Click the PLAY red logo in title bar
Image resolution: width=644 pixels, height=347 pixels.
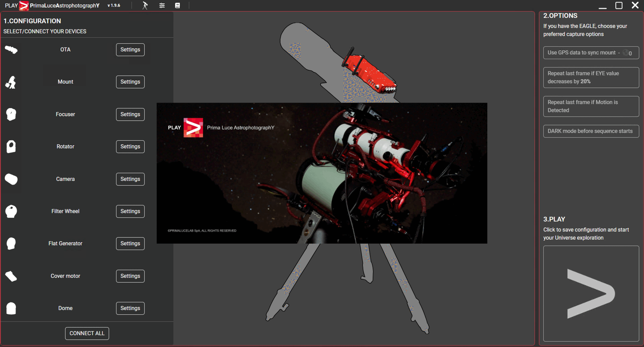pos(24,6)
